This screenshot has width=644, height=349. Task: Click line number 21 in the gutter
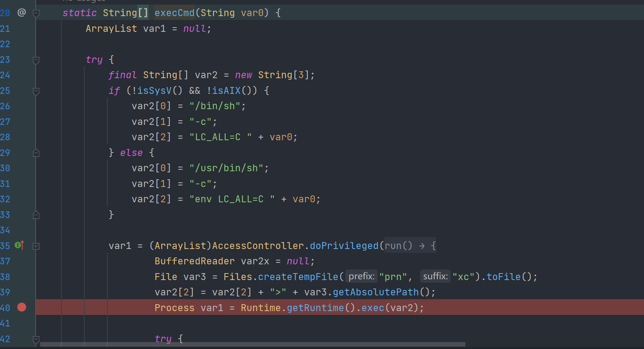[5, 28]
